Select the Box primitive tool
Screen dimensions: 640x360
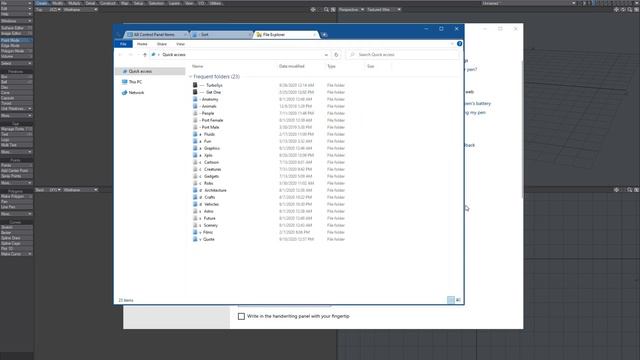click(x=16, y=77)
